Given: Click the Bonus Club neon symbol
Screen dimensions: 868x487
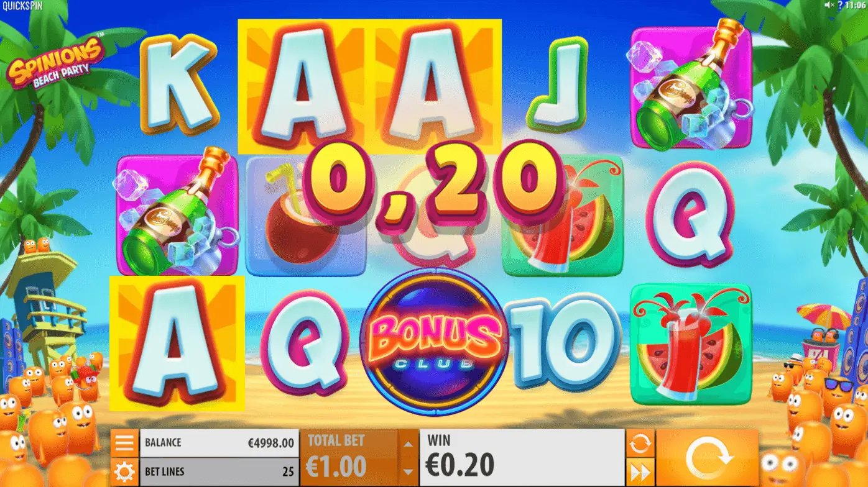Looking at the screenshot, I should pyautogui.click(x=434, y=342).
